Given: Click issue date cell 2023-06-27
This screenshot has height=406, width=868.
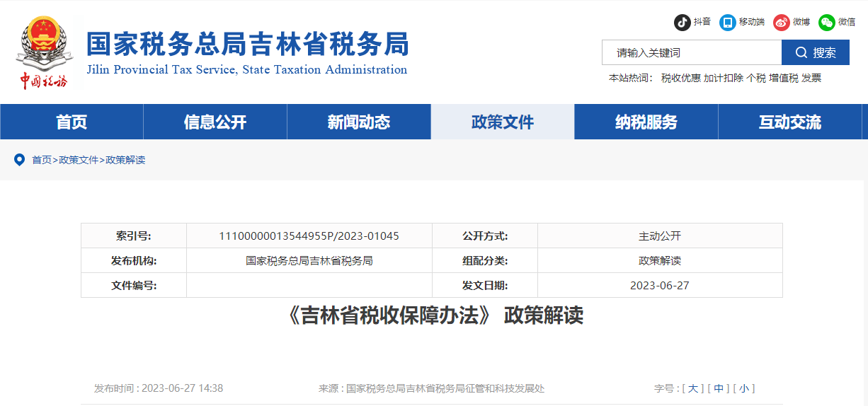Looking at the screenshot, I should point(660,286).
